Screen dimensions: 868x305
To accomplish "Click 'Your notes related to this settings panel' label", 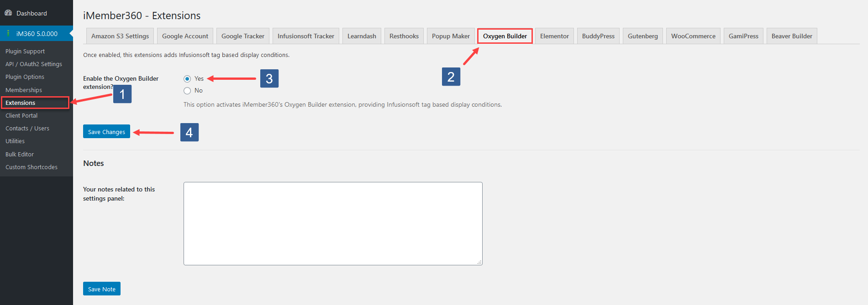I will pos(119,194).
